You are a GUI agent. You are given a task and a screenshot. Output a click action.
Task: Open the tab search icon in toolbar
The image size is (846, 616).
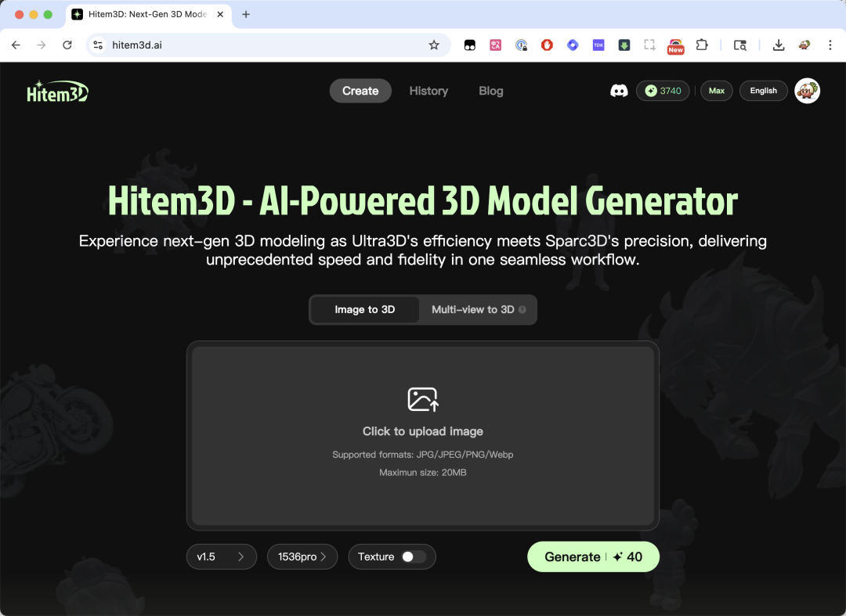pyautogui.click(x=740, y=45)
